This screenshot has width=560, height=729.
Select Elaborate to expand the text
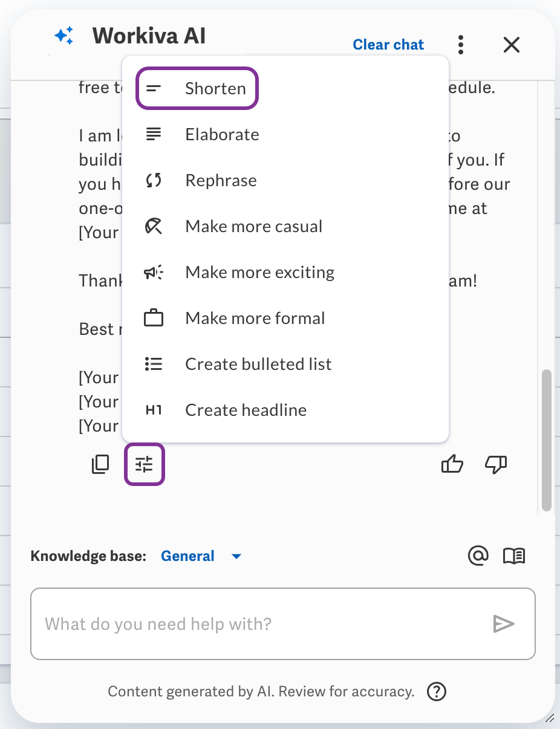pos(221,134)
